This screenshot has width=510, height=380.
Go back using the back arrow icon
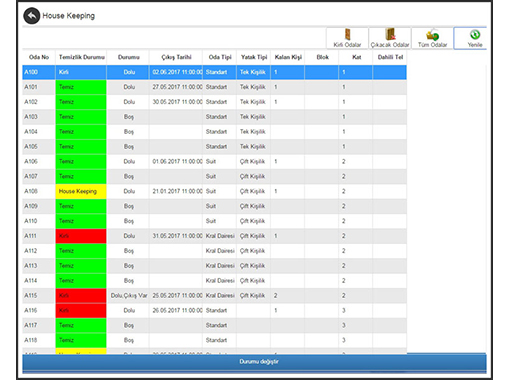pyautogui.click(x=32, y=16)
